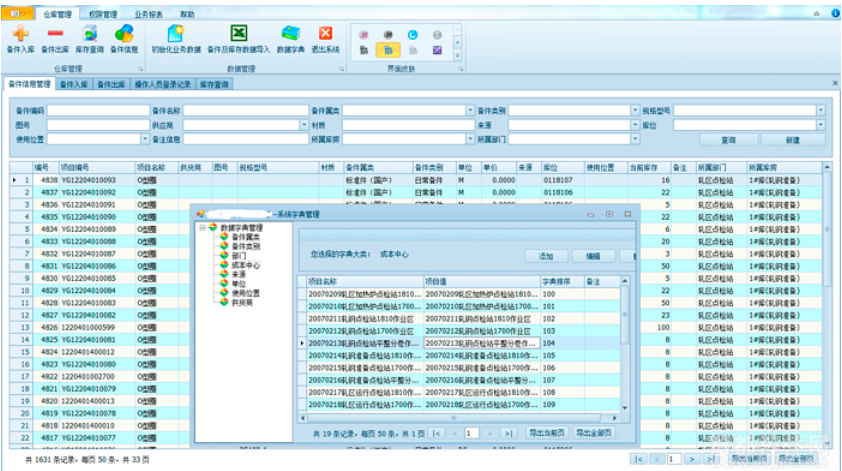This screenshot has height=471, width=842.
Task: Click the 备件出库 red minus icon
Action: pos(54,36)
